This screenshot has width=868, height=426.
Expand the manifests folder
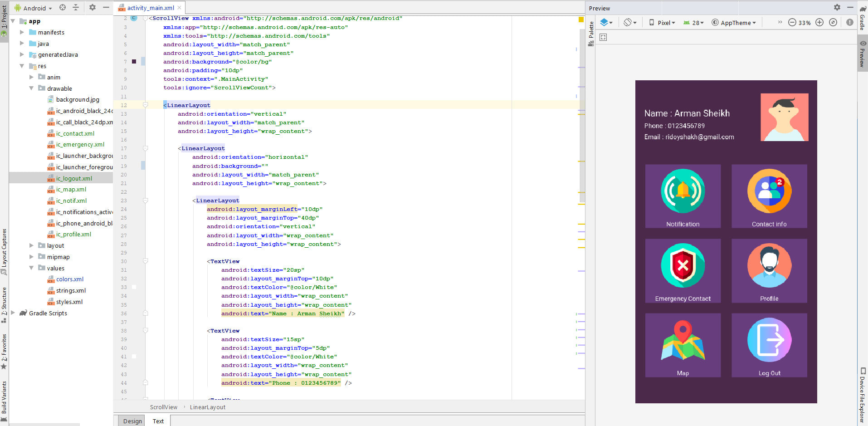click(x=22, y=32)
